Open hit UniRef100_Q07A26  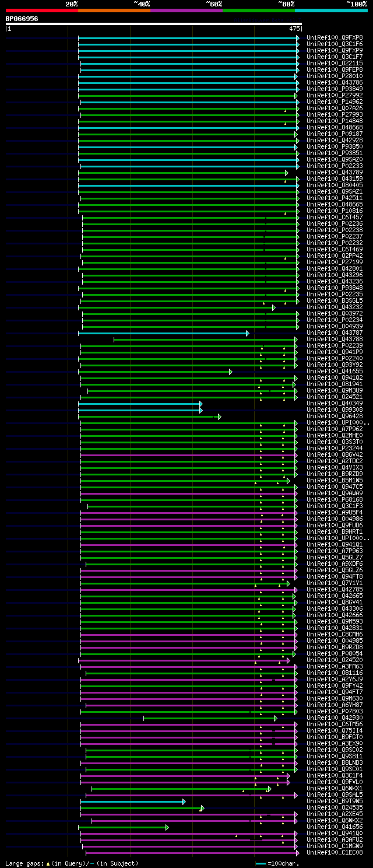[335, 108]
